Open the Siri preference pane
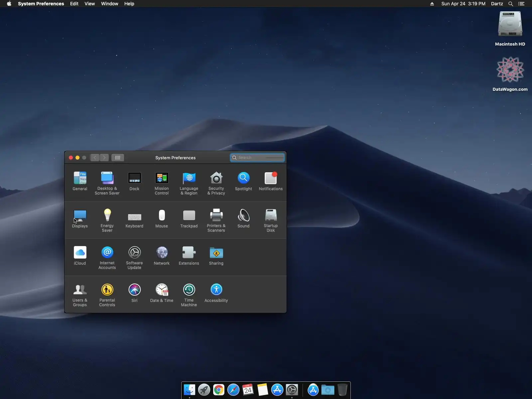This screenshot has height=399, width=532. [134, 293]
